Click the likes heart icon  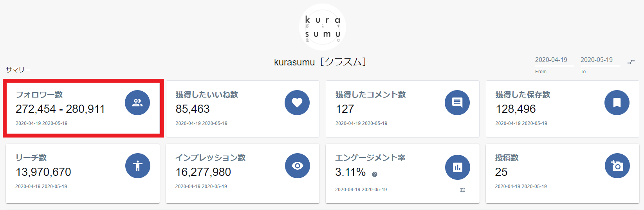297,103
